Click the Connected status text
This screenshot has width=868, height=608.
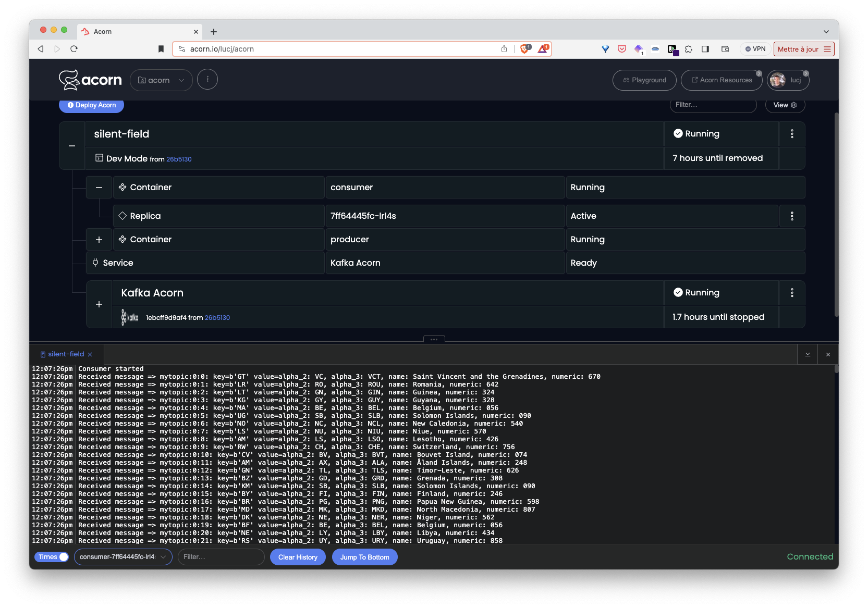[810, 557]
